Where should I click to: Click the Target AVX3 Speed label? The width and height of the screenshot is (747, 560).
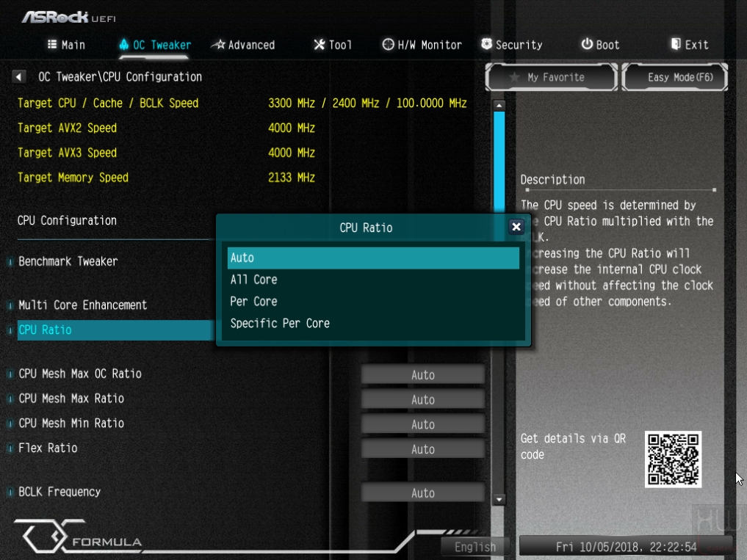(x=67, y=153)
